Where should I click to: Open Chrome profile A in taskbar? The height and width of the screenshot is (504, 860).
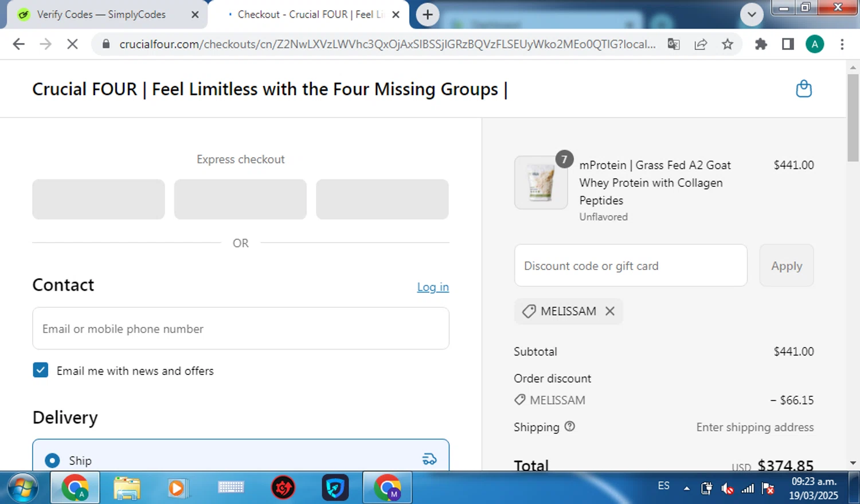pos(75,488)
